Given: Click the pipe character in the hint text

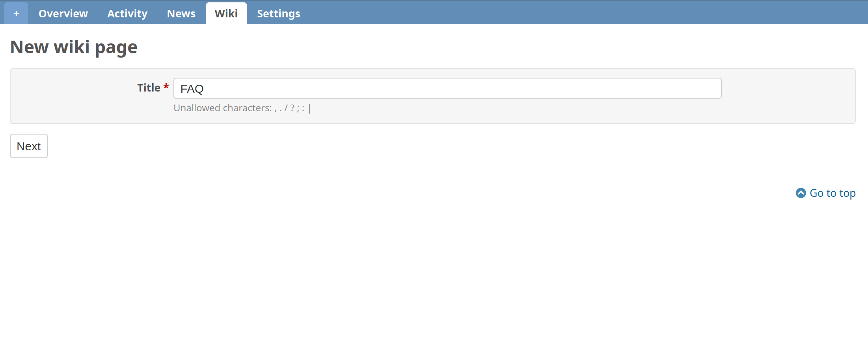Looking at the screenshot, I should coord(309,108).
